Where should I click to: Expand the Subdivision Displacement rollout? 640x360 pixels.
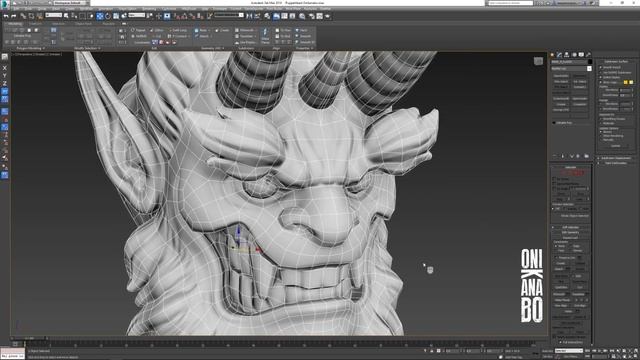[616, 158]
